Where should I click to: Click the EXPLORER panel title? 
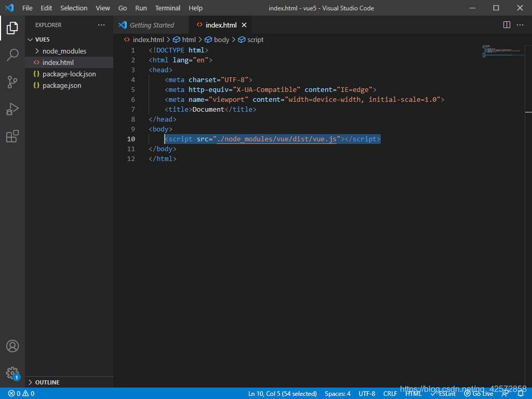(x=48, y=25)
